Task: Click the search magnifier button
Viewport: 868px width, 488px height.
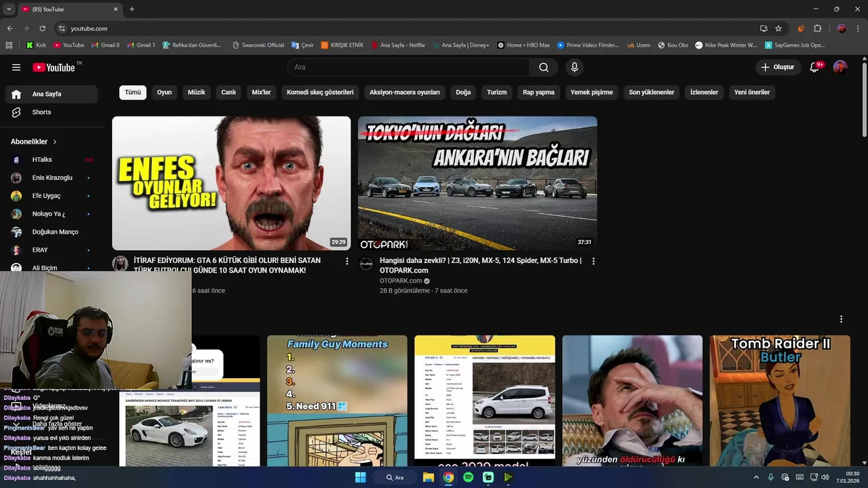Action: click(x=544, y=67)
